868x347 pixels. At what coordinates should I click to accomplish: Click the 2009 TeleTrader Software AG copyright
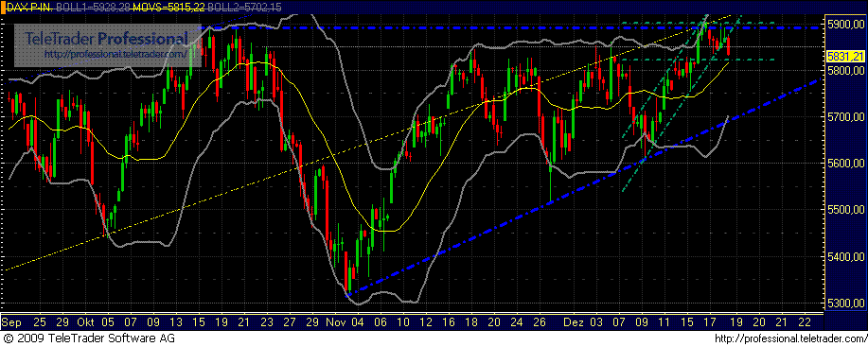89,338
